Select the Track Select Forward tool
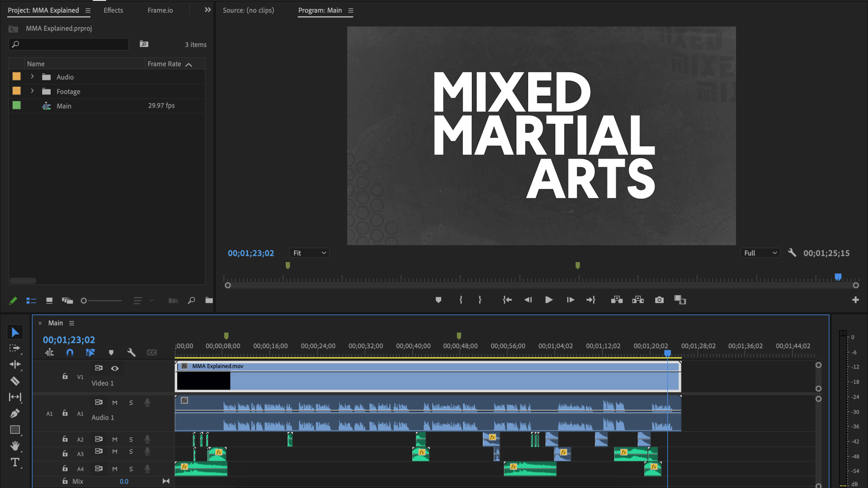This screenshot has width=868, height=488. pos(15,348)
